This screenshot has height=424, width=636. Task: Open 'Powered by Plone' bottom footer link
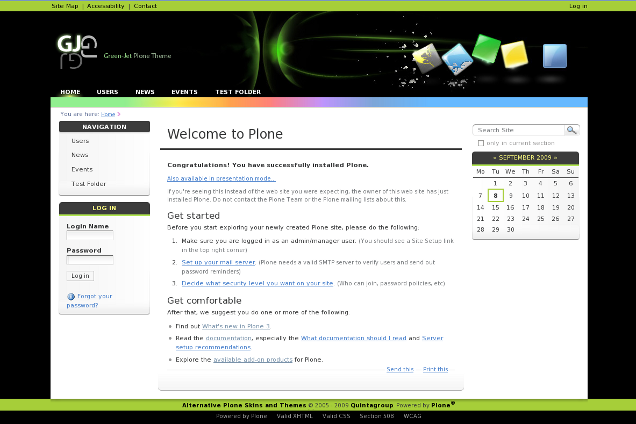pos(241,416)
